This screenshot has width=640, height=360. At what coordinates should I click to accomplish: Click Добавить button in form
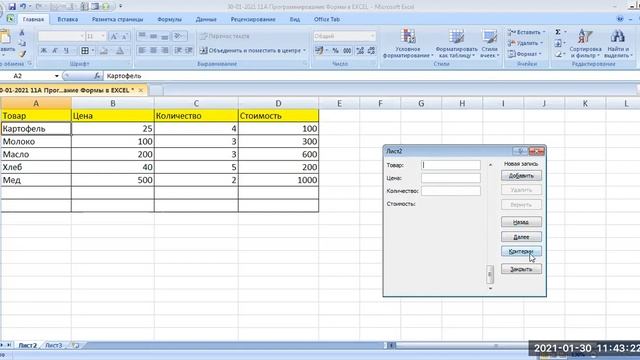(521, 176)
